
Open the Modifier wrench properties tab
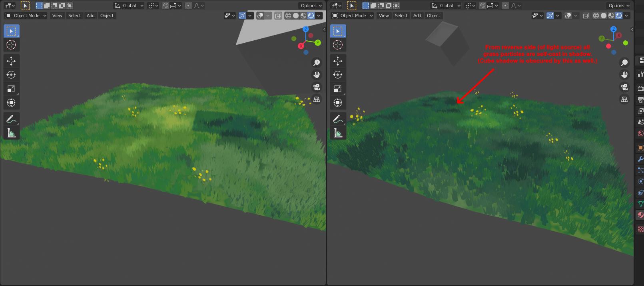(640, 159)
